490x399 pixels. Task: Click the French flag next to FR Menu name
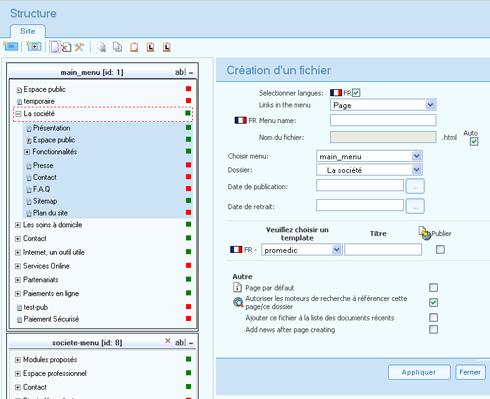(x=241, y=120)
